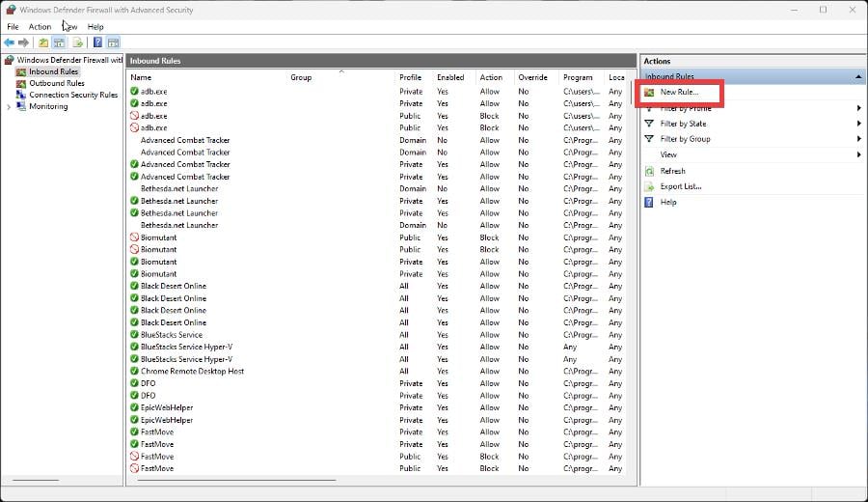Select the Windows Defender Firewall root node

pyautogui.click(x=69, y=60)
